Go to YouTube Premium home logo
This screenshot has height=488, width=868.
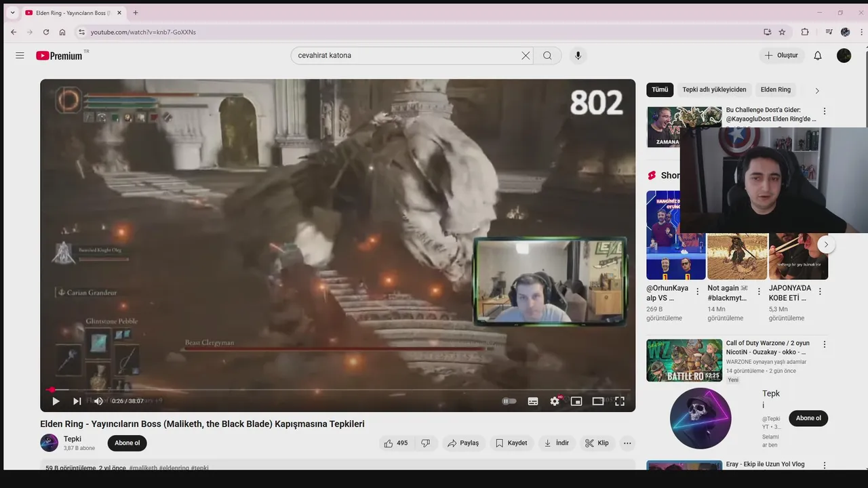coord(60,56)
